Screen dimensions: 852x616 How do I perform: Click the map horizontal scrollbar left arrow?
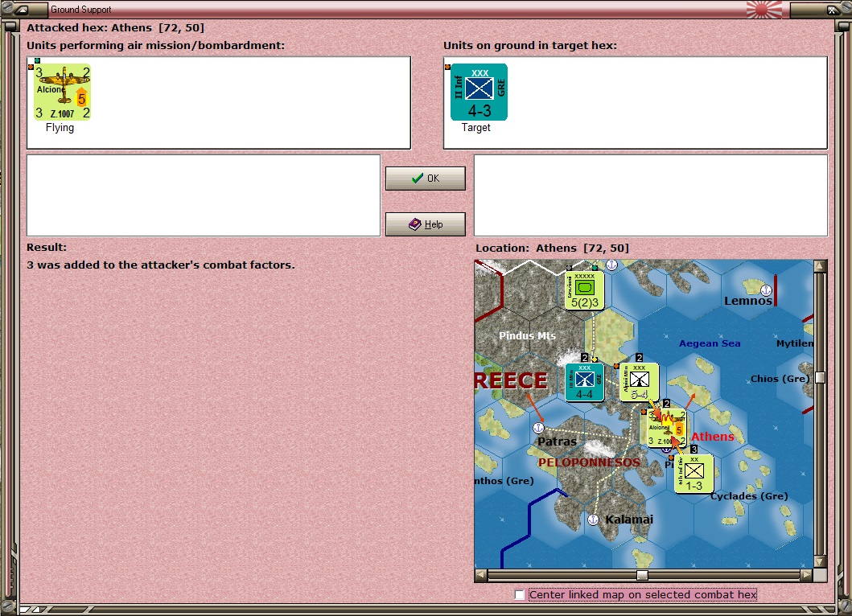click(481, 575)
